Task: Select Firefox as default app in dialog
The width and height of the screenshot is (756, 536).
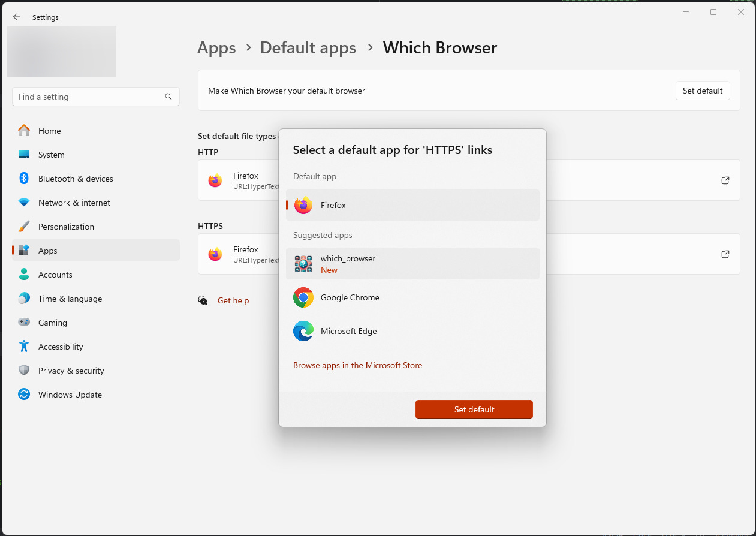Action: tap(412, 205)
